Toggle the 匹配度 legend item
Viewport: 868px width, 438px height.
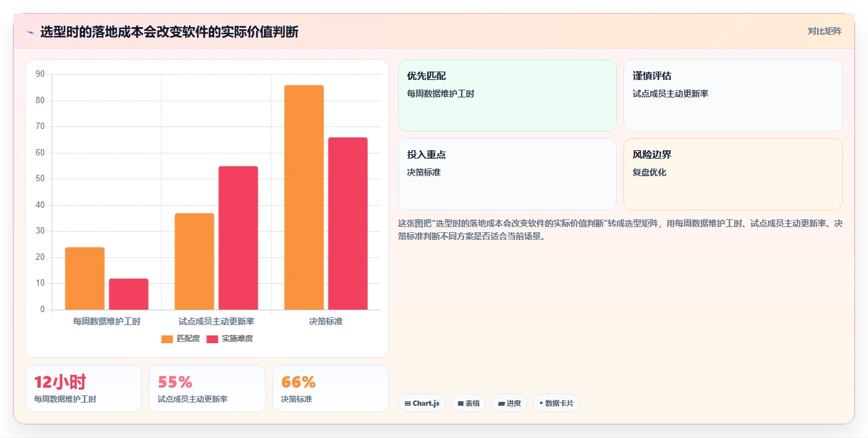click(x=180, y=339)
